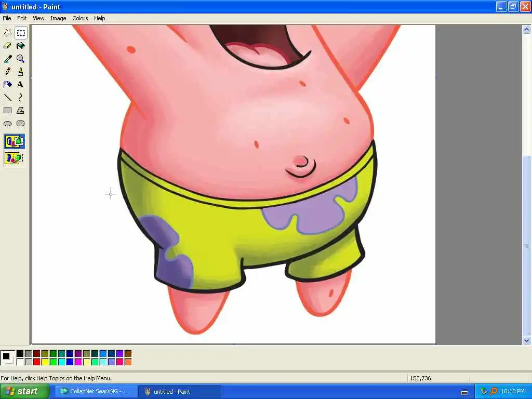Click the vertical scrollbar up arrow
Viewport: 532px width, 399px height.
(x=526, y=30)
